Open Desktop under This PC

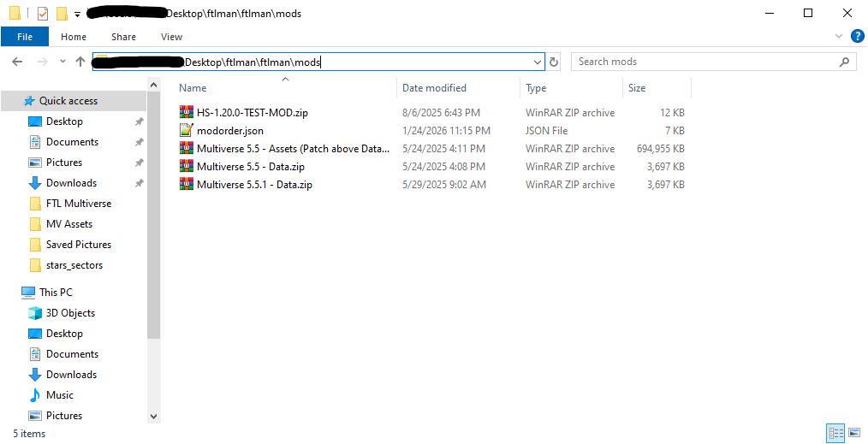tap(56, 334)
